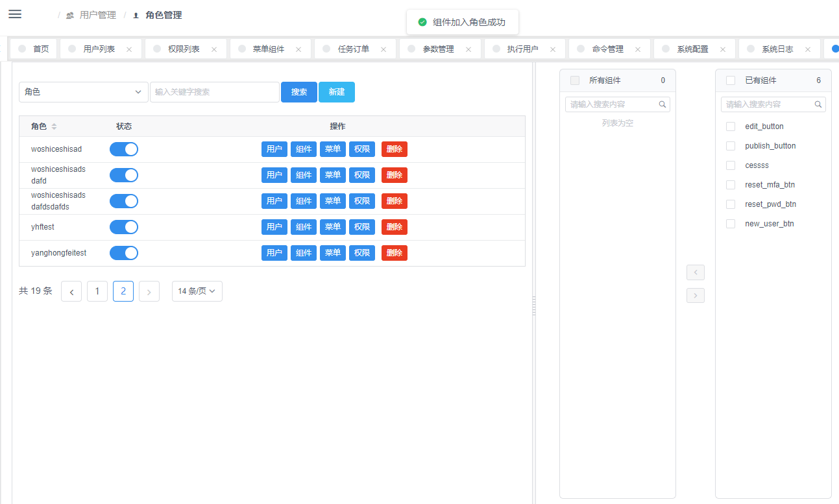
Task: Switch to the 系统配置 tab
Action: pyautogui.click(x=693, y=49)
